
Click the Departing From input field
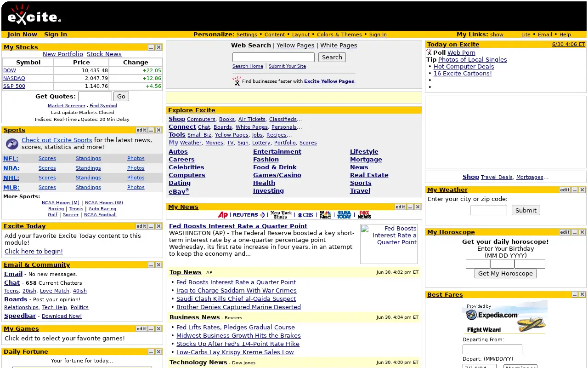click(x=492, y=350)
